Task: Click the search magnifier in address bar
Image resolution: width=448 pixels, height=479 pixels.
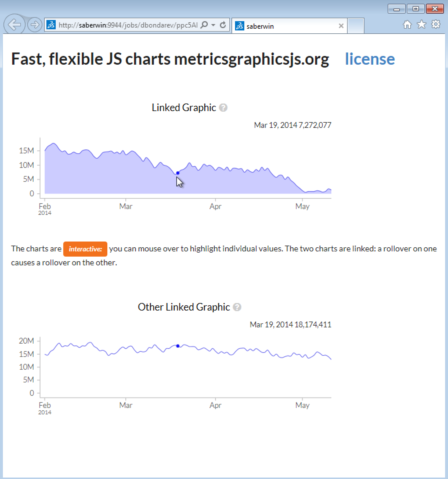Action: [204, 25]
